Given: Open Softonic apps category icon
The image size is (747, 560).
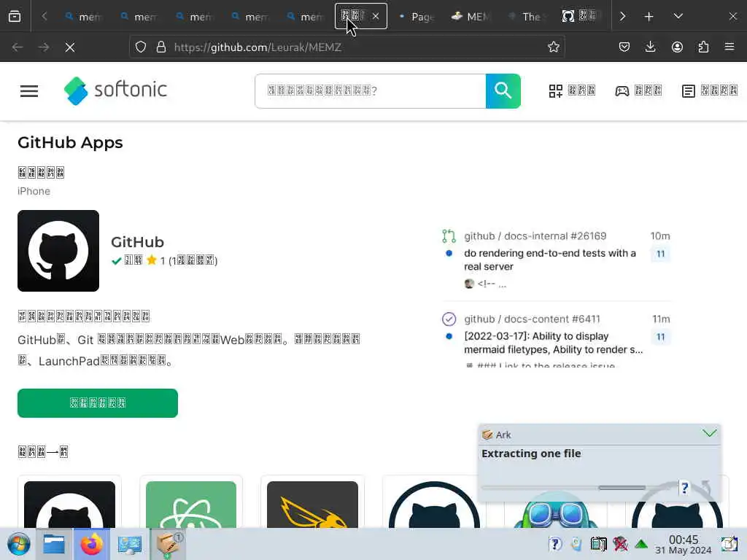Looking at the screenshot, I should [555, 91].
